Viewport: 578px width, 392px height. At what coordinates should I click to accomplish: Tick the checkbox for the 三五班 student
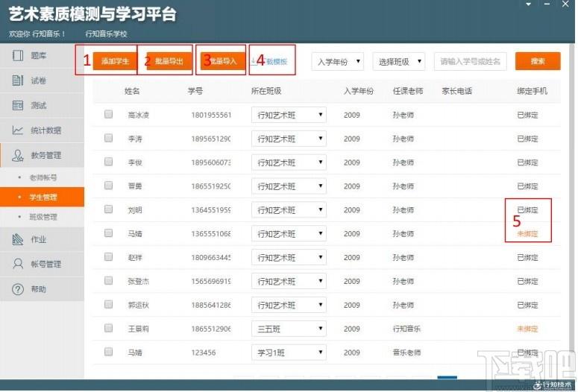(108, 328)
